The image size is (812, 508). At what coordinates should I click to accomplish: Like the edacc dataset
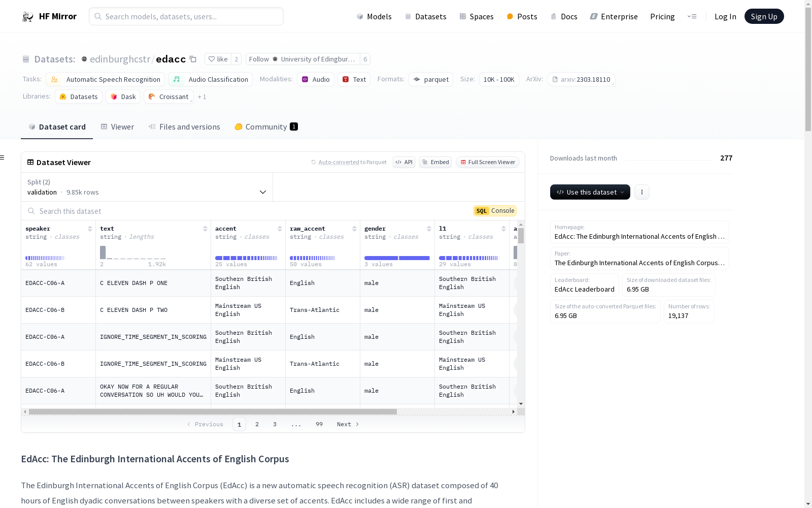(x=218, y=59)
